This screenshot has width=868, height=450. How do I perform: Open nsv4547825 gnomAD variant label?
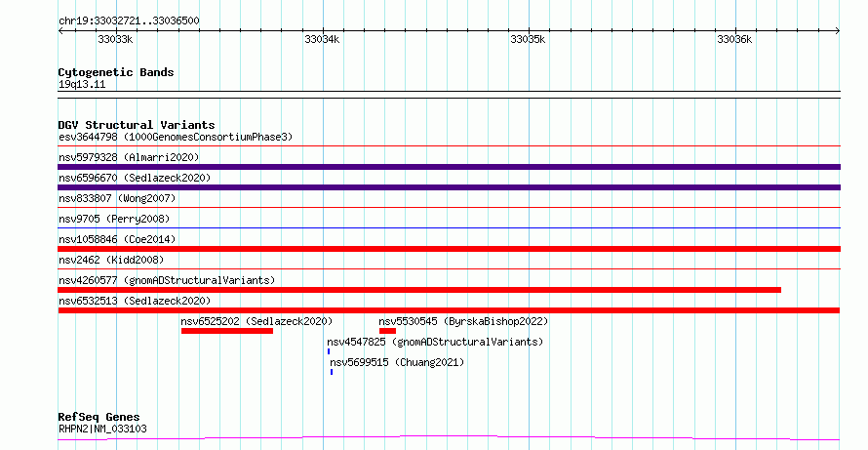435,342
